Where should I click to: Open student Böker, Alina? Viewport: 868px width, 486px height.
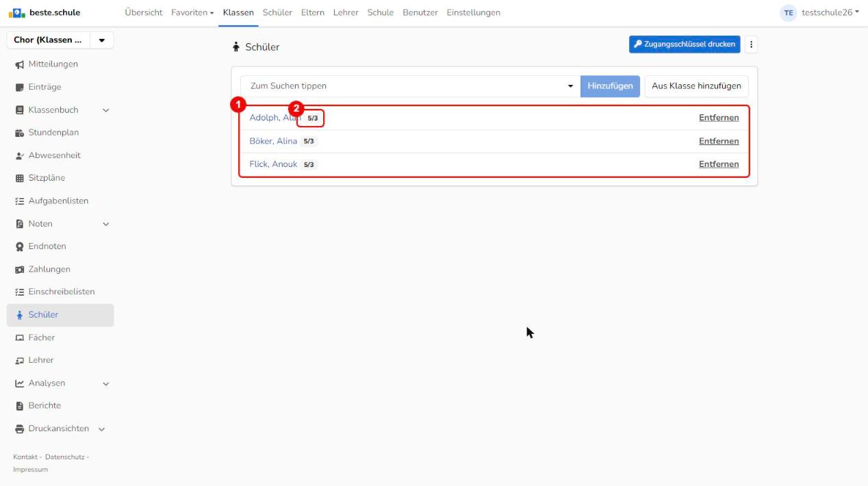tap(273, 141)
